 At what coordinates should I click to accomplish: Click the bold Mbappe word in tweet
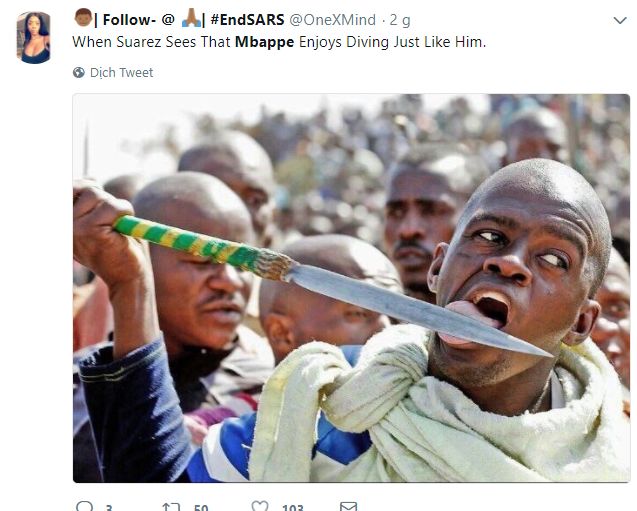pyautogui.click(x=264, y=43)
